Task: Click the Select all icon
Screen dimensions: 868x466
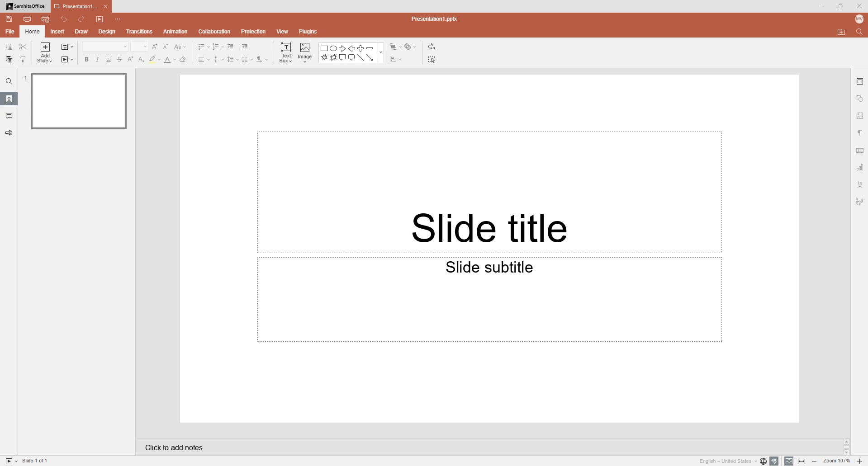Action: [432, 60]
